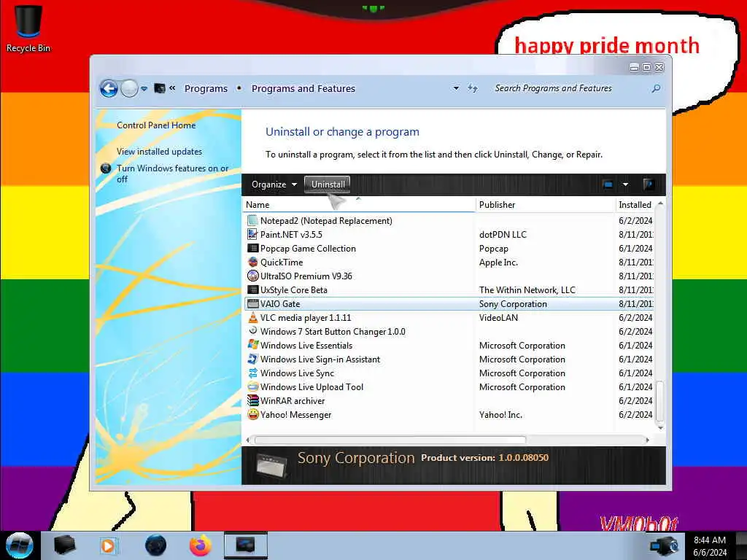The width and height of the screenshot is (747, 560).
Task: Select Windows Live Upload Tool icon
Action: point(252,386)
